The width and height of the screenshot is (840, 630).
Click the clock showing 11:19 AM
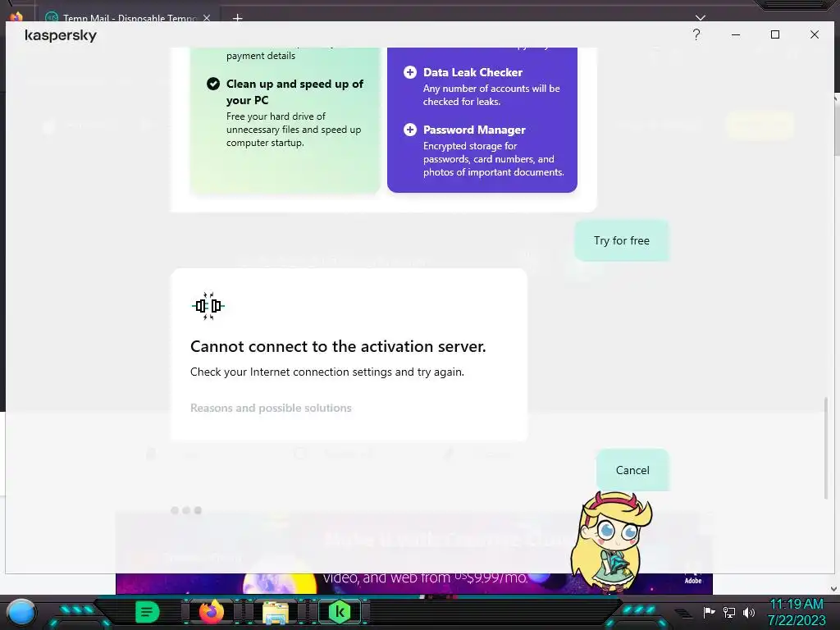[797, 605]
